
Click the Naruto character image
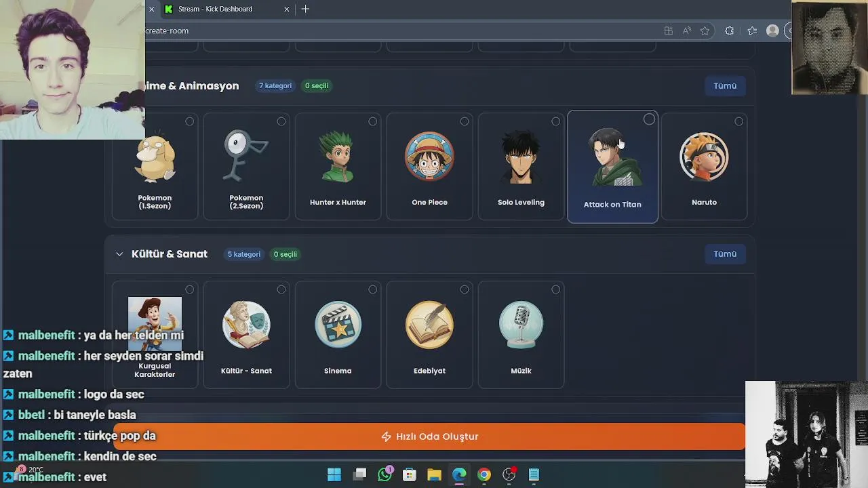pyautogui.click(x=704, y=157)
